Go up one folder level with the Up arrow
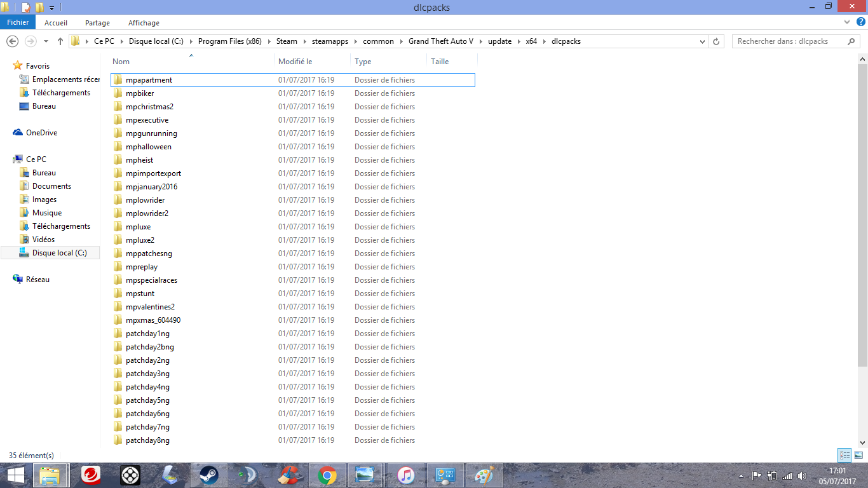 [60, 41]
